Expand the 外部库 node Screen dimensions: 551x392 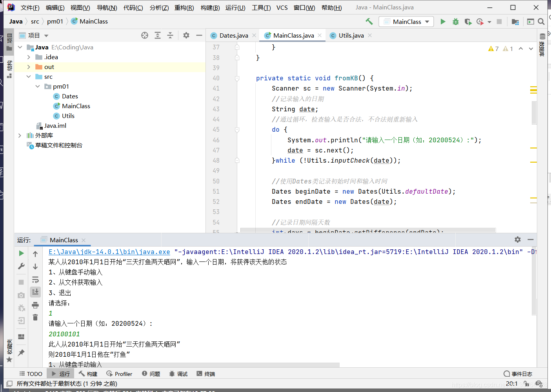[x=20, y=136]
